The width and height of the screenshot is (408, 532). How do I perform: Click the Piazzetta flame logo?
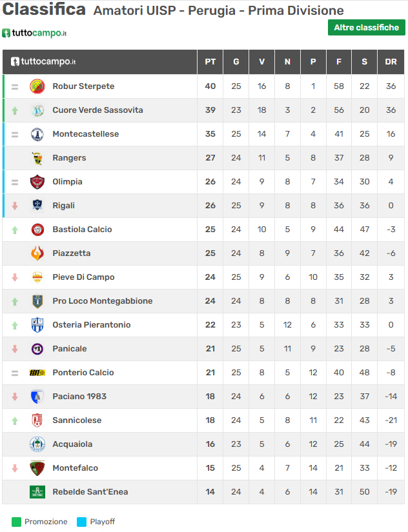[37, 253]
